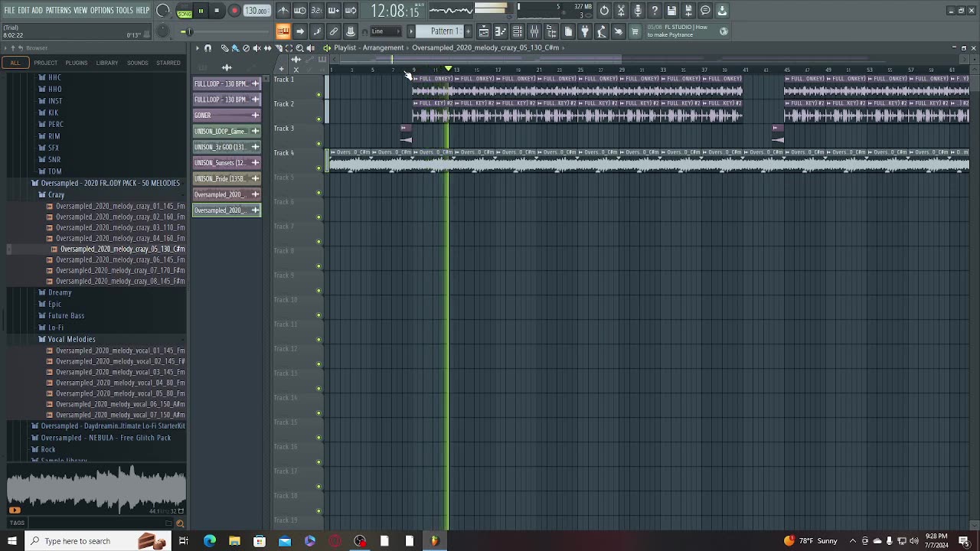Mute Track 2 with its green dot
Screen dimensions: 980x551
tap(318, 119)
